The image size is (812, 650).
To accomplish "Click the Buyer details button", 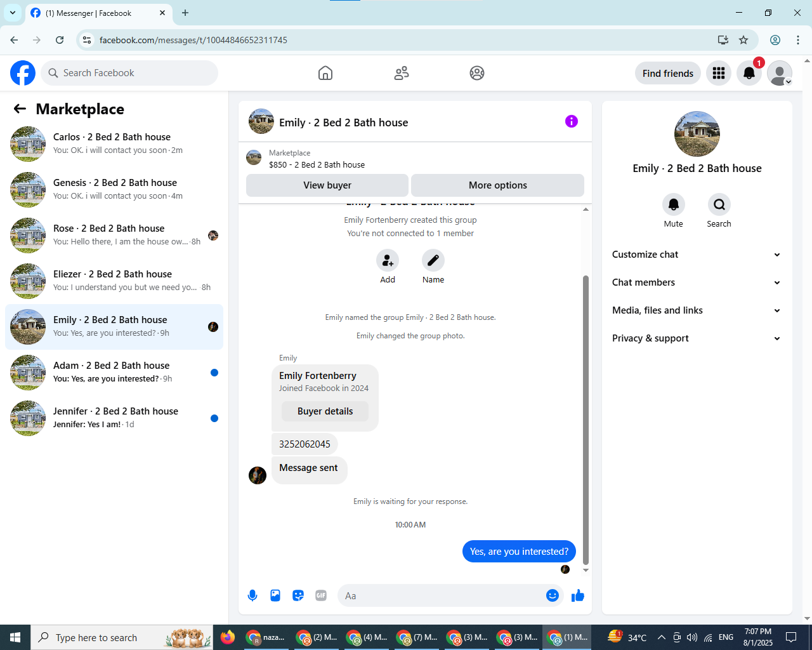I will (325, 411).
